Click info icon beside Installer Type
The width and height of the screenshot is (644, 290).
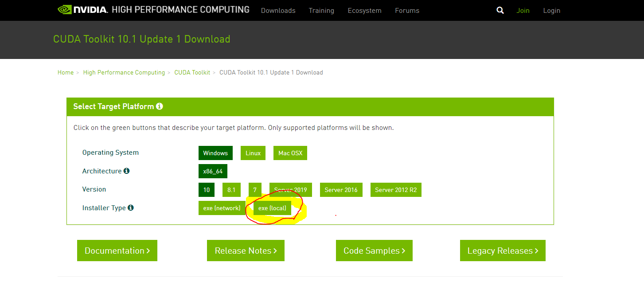click(x=131, y=208)
